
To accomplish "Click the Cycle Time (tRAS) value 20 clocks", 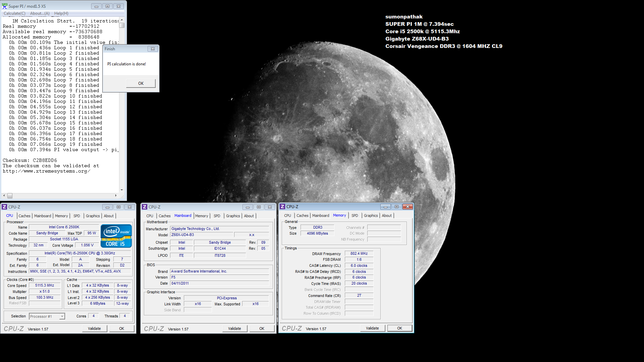I will click(359, 283).
